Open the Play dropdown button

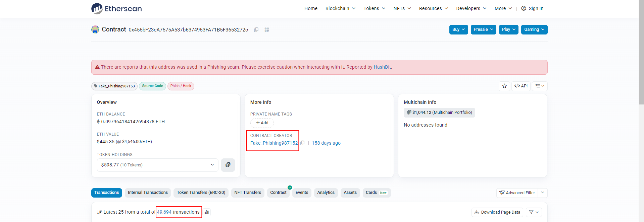(508, 29)
